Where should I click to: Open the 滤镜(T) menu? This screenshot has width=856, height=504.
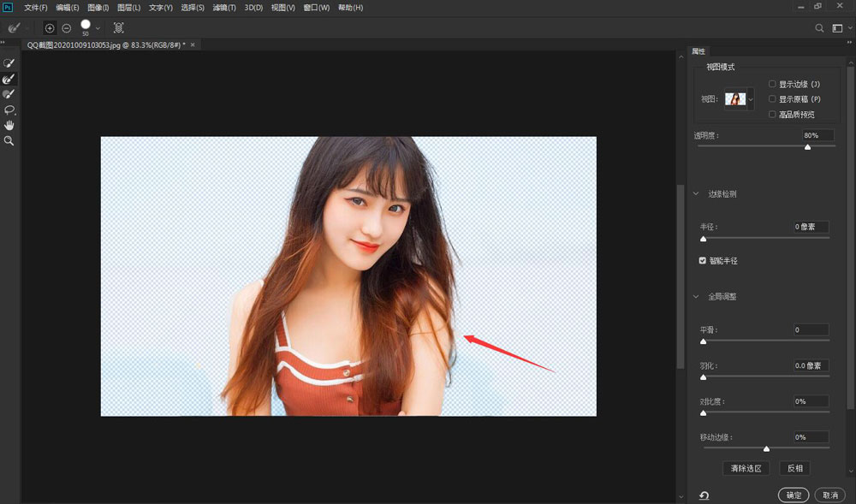(224, 8)
